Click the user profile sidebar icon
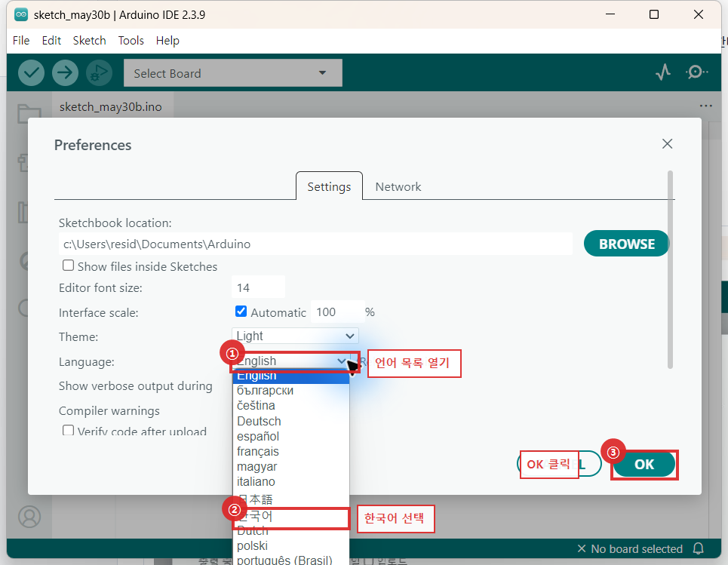Viewport: 728px width, 565px height. tap(29, 516)
